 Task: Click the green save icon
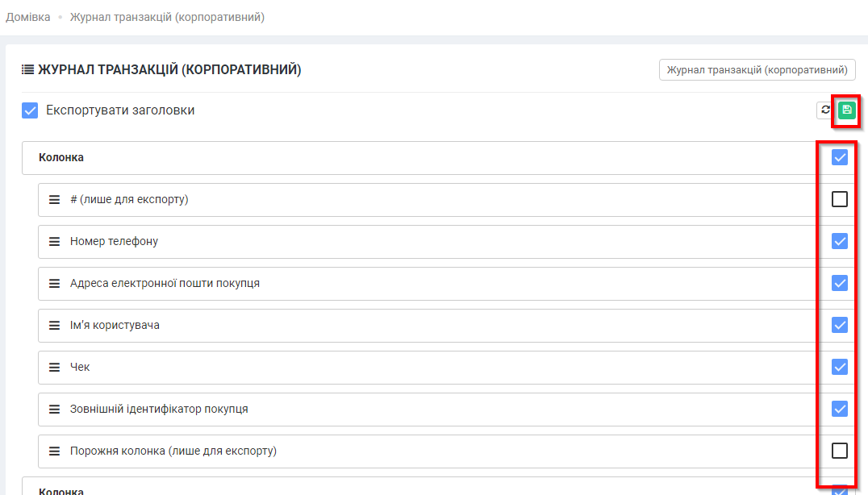point(846,110)
